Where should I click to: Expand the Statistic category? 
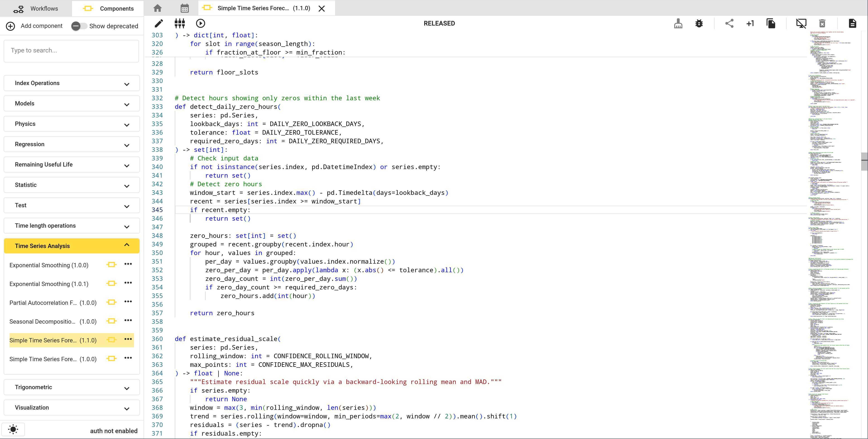pyautogui.click(x=72, y=185)
